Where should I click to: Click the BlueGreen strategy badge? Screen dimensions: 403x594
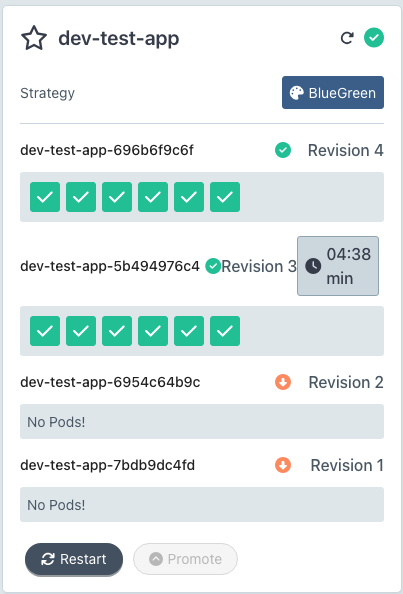coord(333,92)
